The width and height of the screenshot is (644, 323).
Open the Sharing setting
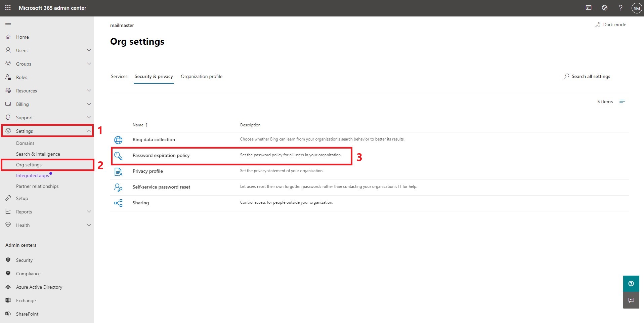coord(141,203)
